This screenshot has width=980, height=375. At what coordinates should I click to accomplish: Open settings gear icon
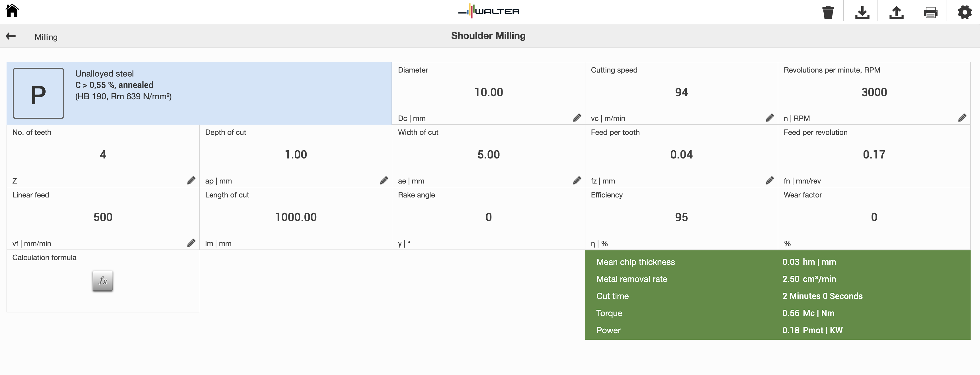[x=965, y=12]
